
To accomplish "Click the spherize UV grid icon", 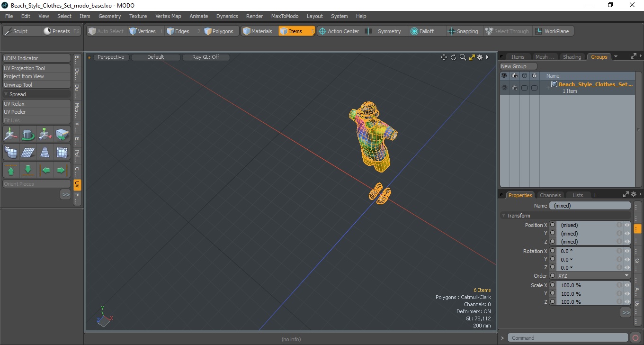I will 62,152.
